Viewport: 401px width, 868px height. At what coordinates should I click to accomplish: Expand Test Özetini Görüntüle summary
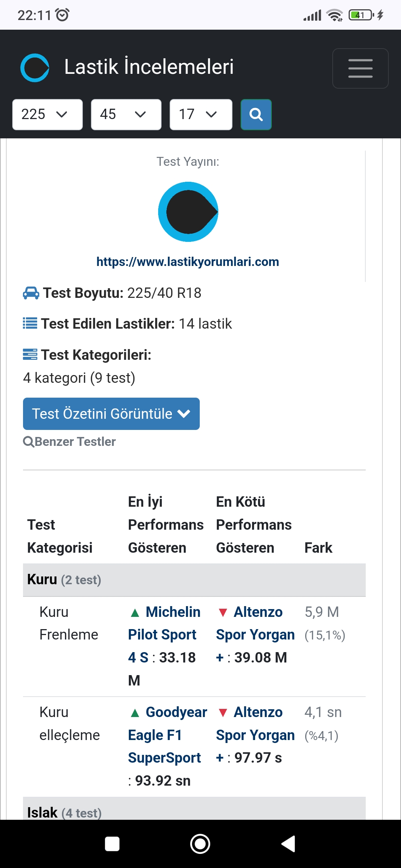coord(111,414)
